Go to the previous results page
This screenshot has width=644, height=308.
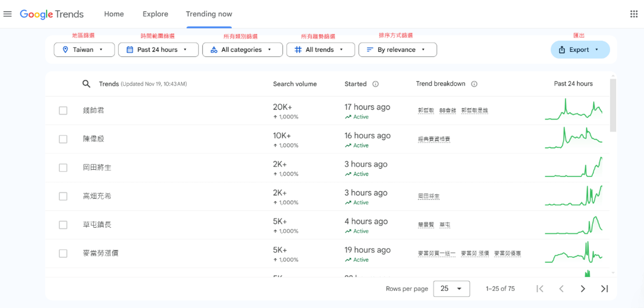pyautogui.click(x=561, y=289)
